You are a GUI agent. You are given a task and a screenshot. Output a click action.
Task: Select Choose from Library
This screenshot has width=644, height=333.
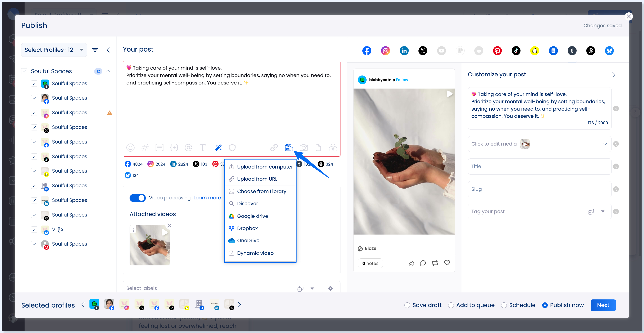click(x=260, y=191)
